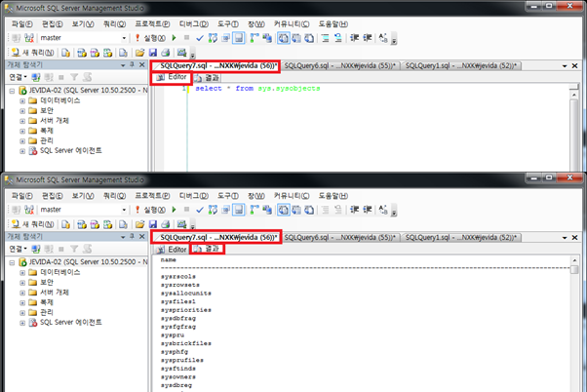Open 쿼리 menu in top window
Viewport: 587px width, 392px height.
(114, 24)
